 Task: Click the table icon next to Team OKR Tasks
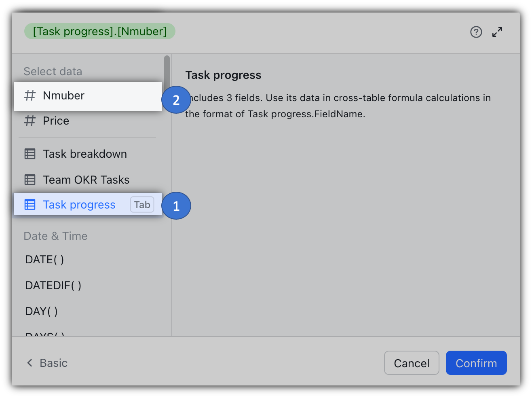[x=30, y=180]
